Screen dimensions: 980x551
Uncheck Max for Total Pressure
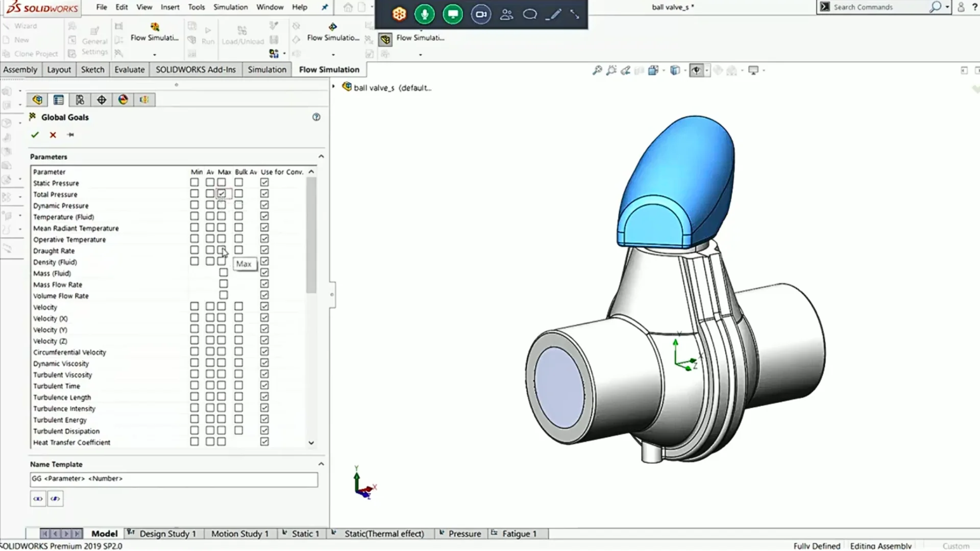[222, 194]
